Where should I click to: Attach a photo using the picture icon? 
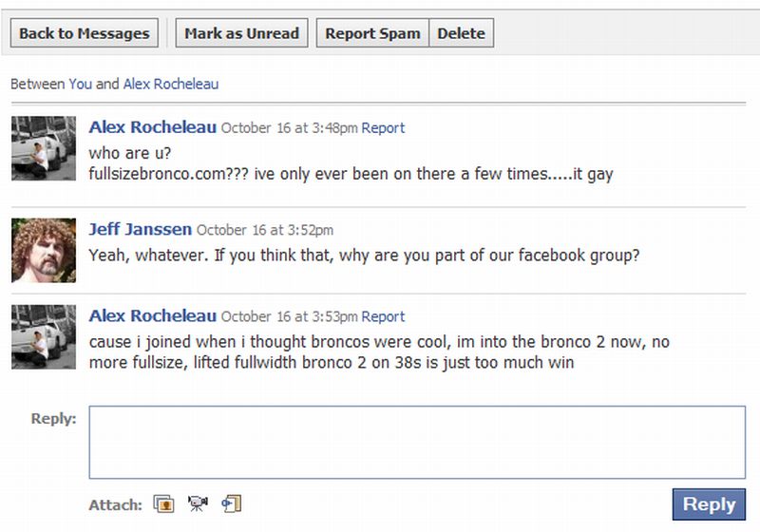click(165, 504)
